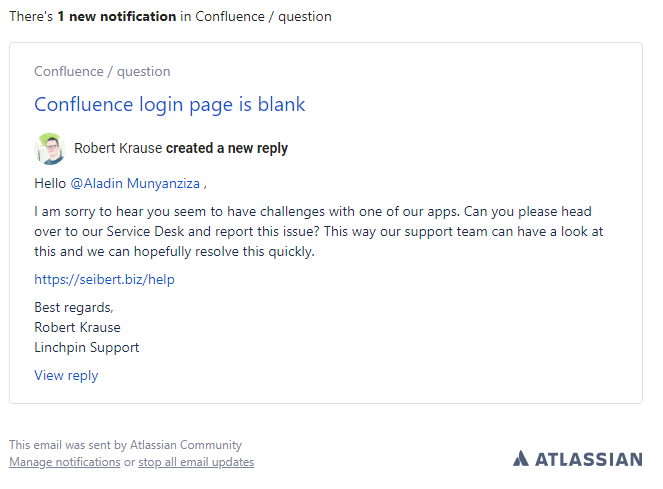Image resolution: width=663 pixels, height=489 pixels.
Task: Click the 'Best regards,' line
Action: tap(74, 307)
